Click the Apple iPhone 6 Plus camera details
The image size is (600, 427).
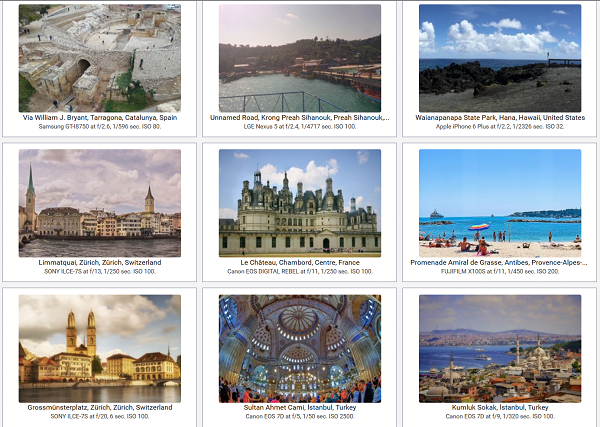point(500,127)
